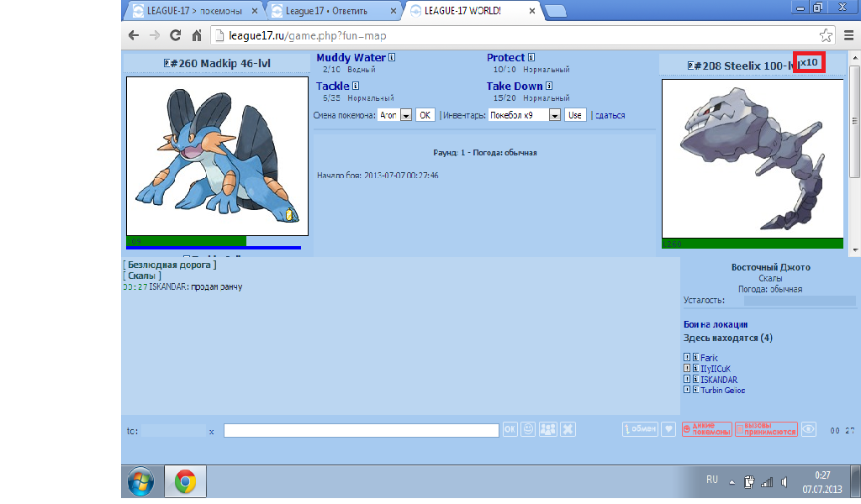Click the Chrome icon on the taskbar

tap(185, 481)
